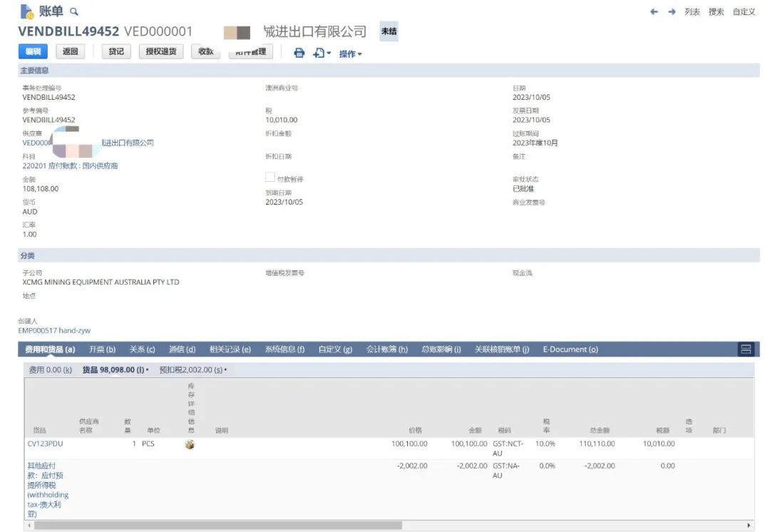Click the posting period 2023年度10月
The height and width of the screenshot is (532, 770).
(x=535, y=143)
